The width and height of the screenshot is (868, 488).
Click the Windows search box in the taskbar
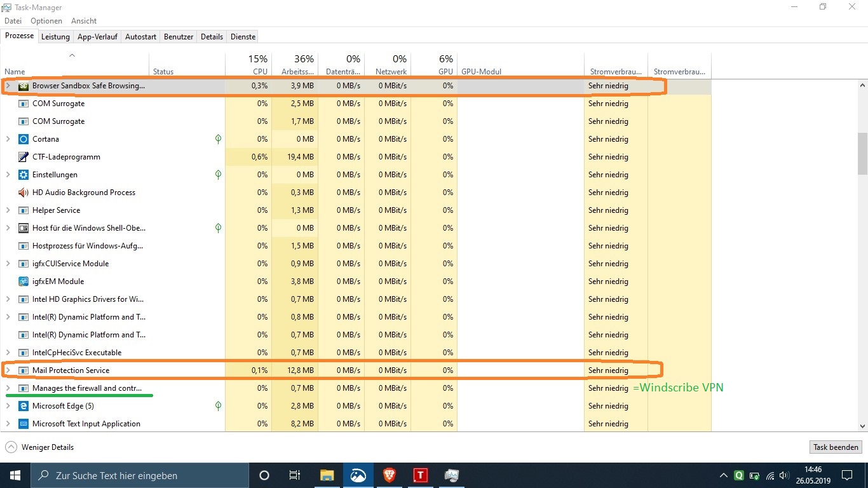coord(140,475)
